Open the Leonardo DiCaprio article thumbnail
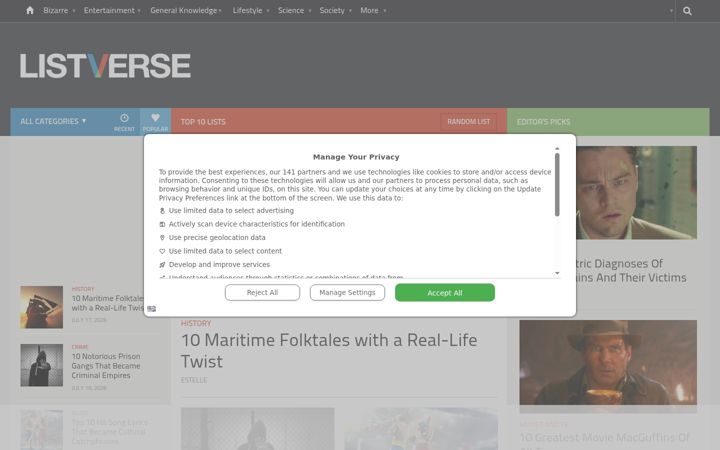The image size is (720, 450). pyautogui.click(x=636, y=193)
